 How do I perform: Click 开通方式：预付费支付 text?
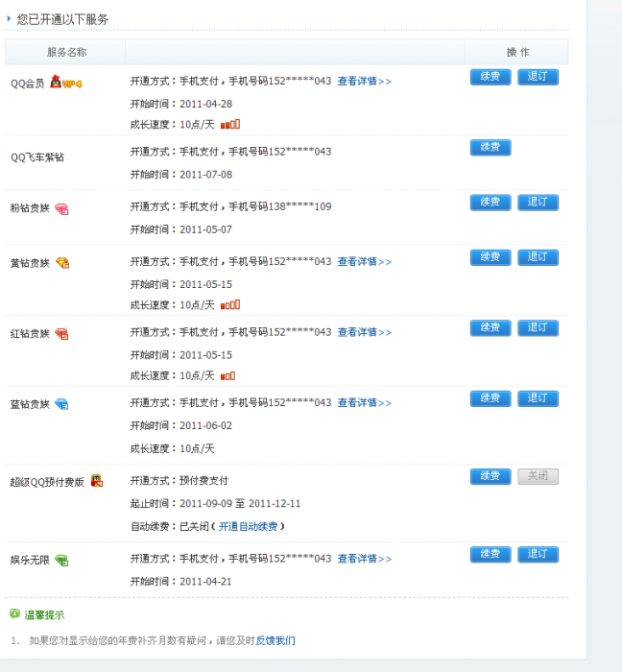(x=179, y=480)
